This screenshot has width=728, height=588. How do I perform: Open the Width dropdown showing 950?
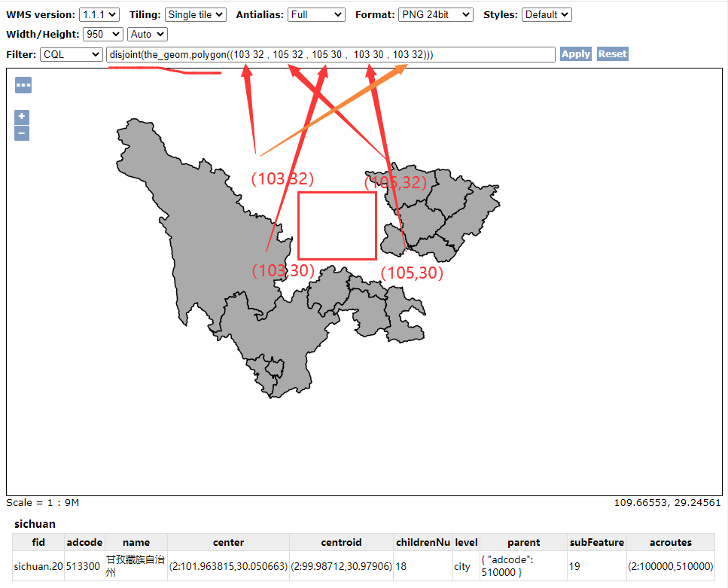(102, 34)
